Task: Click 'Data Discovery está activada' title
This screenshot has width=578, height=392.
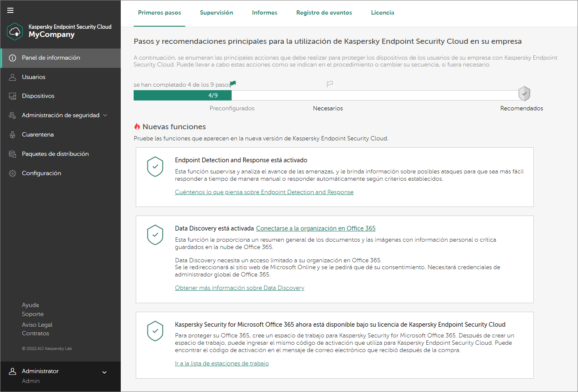Action: [x=214, y=228]
